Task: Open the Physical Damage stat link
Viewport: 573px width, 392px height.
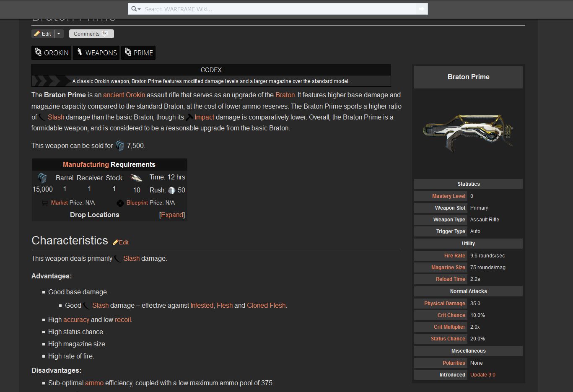Action: (445, 304)
